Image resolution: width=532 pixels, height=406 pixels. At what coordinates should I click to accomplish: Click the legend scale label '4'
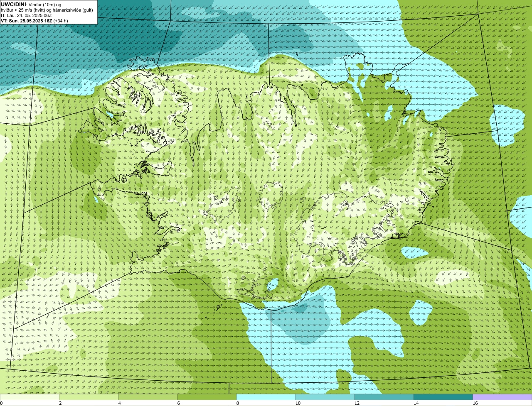119,403
